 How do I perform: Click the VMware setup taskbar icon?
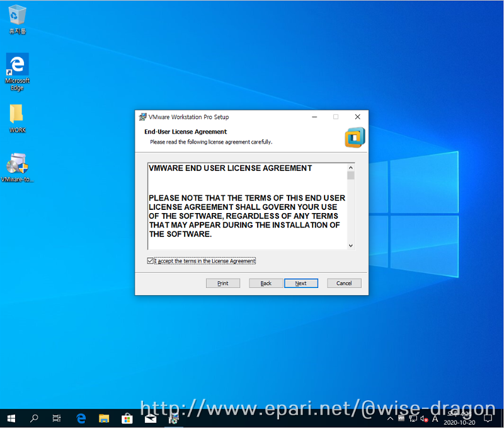pyautogui.click(x=174, y=419)
